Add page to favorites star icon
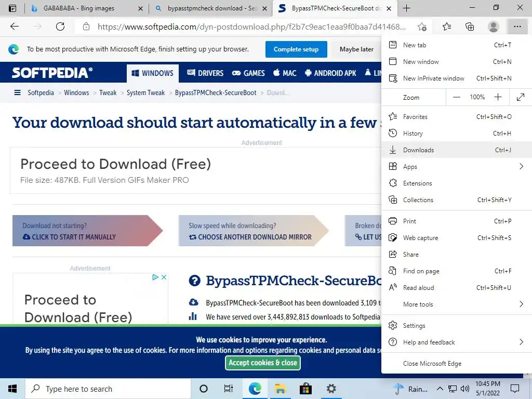Screen dimensions: 532x399 (422, 26)
